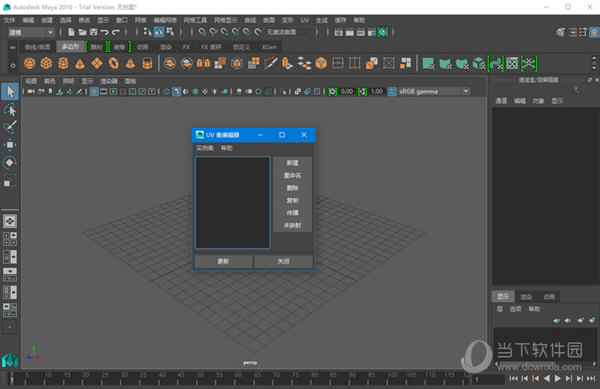Play forward on the timeline controls
600x389 pixels.
[x=558, y=378]
